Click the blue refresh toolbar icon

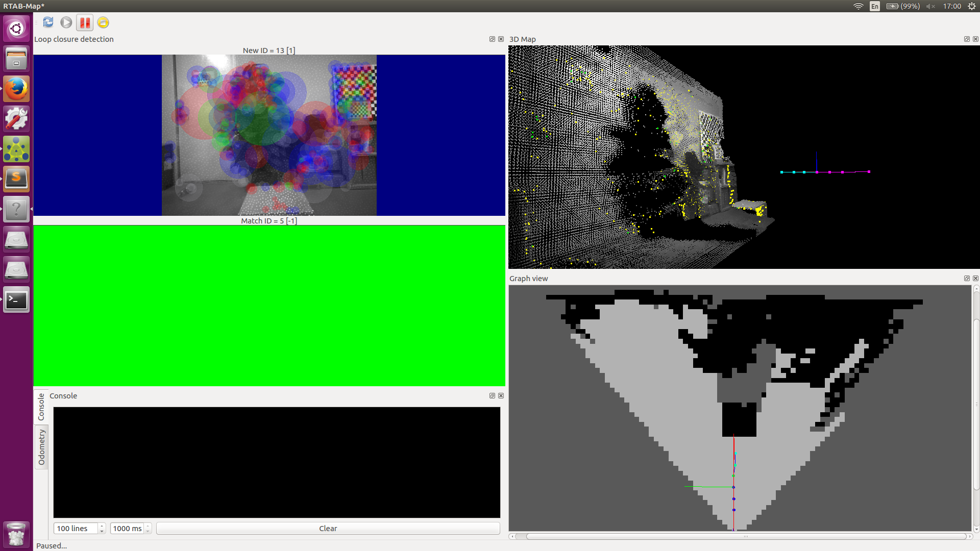[x=48, y=22]
